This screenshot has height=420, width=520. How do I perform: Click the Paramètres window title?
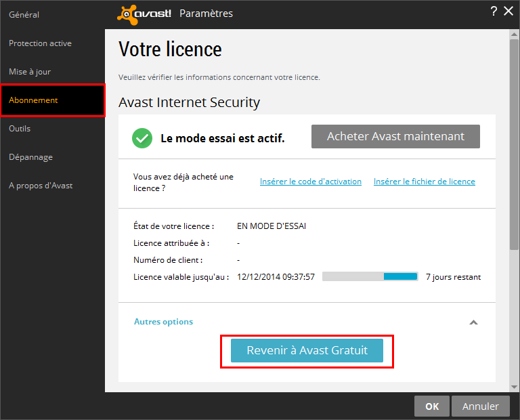[x=206, y=14]
